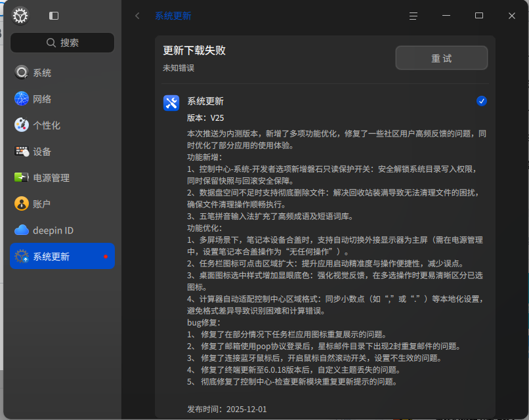Click the line about 任务栏图标可点击区域扩大

[326, 263]
